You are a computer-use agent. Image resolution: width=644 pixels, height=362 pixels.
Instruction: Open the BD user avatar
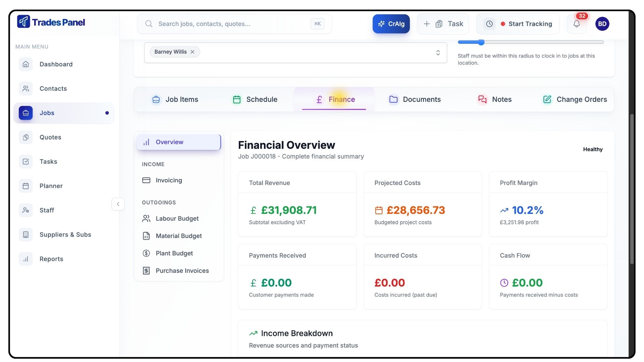(602, 24)
